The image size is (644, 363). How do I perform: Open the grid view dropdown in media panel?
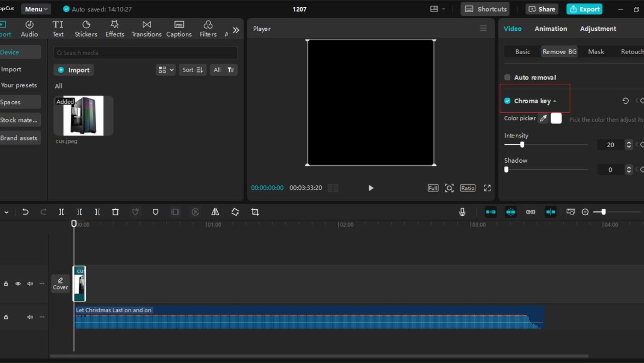click(166, 70)
